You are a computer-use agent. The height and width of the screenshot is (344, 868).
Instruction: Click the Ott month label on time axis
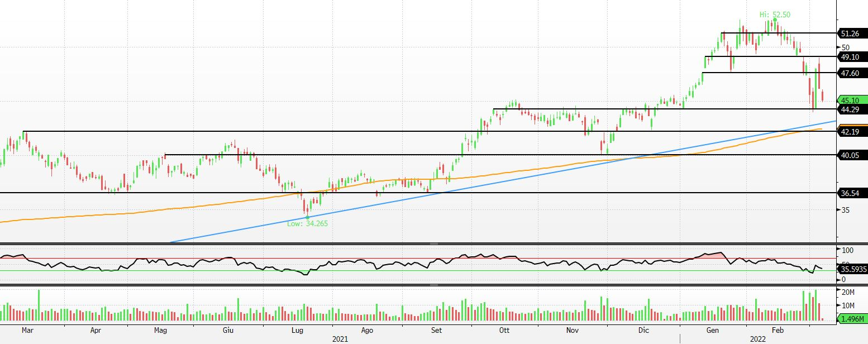[x=505, y=330]
